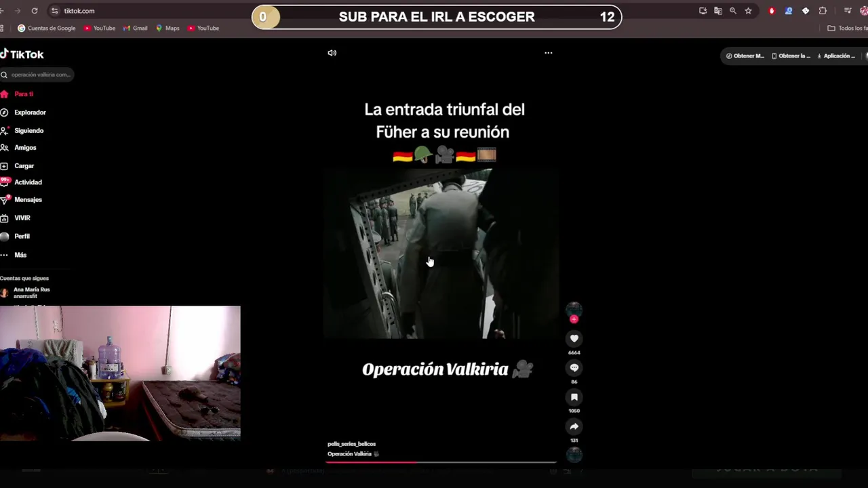Open the spinning music disc for this sound
Viewport: 868px width, 488px height.
pos(574,455)
